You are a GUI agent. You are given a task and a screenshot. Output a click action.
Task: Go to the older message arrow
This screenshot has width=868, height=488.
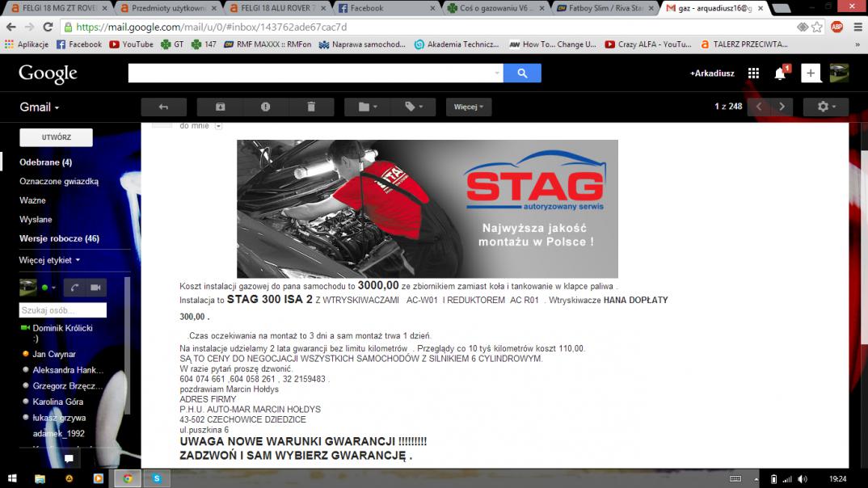coord(782,107)
